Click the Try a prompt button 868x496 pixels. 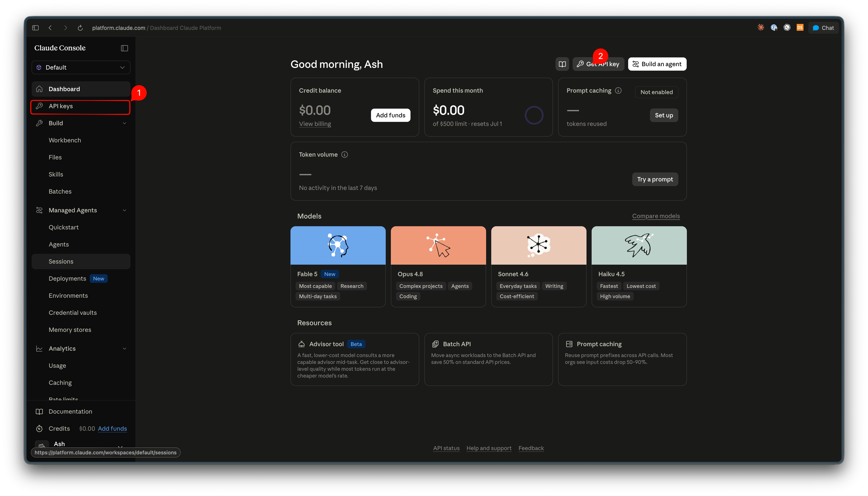click(x=655, y=179)
